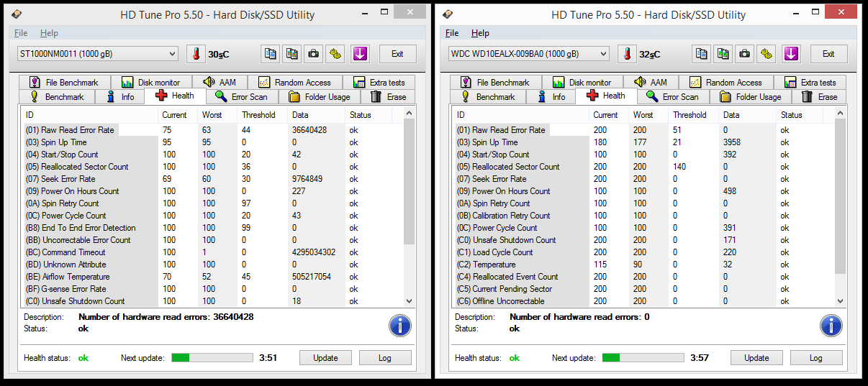Open Error Scan tab in right window
868x386 pixels.
pyautogui.click(x=672, y=97)
